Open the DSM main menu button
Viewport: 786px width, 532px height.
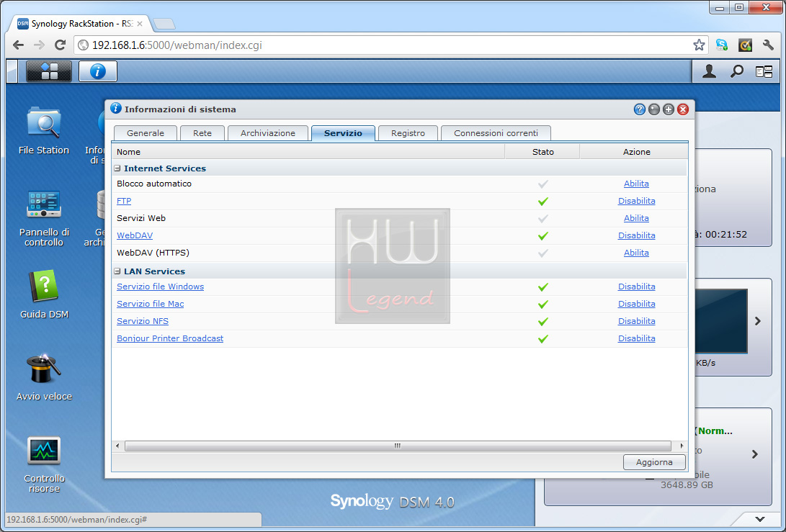point(49,71)
